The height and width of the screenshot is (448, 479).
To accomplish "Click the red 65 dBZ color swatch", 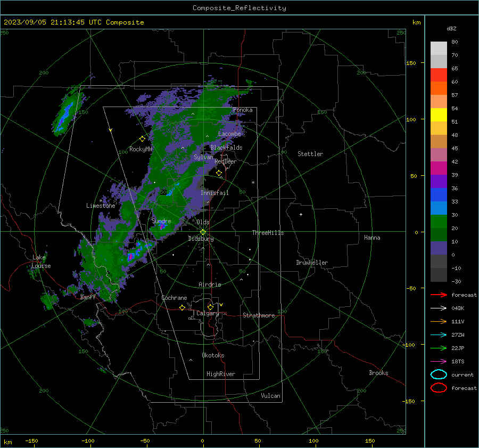I will (x=439, y=75).
